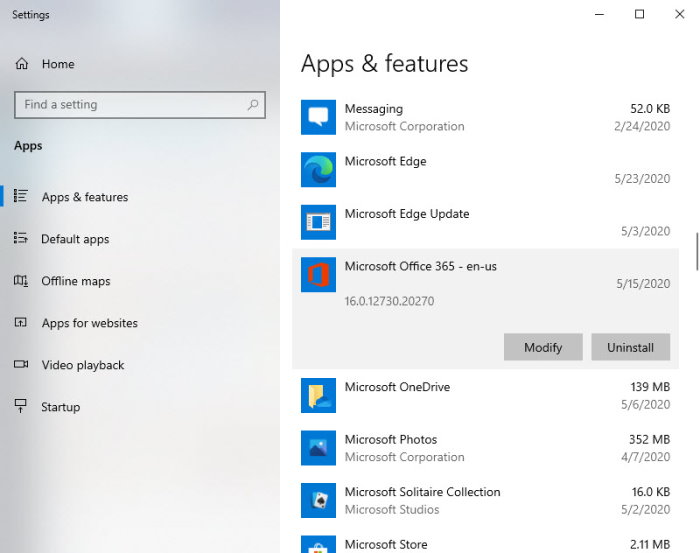The height and width of the screenshot is (553, 700).
Task: Click the Offline maps map icon
Action: point(21,281)
